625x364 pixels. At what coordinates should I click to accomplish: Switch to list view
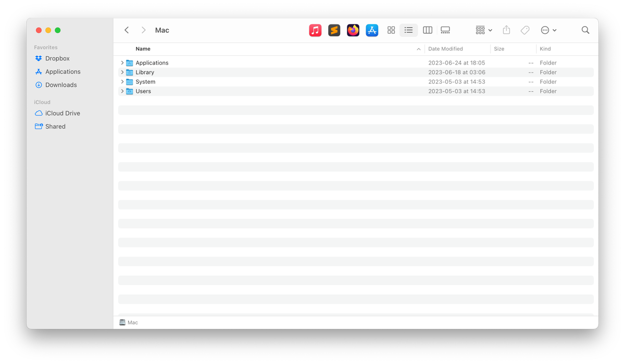pos(408,30)
